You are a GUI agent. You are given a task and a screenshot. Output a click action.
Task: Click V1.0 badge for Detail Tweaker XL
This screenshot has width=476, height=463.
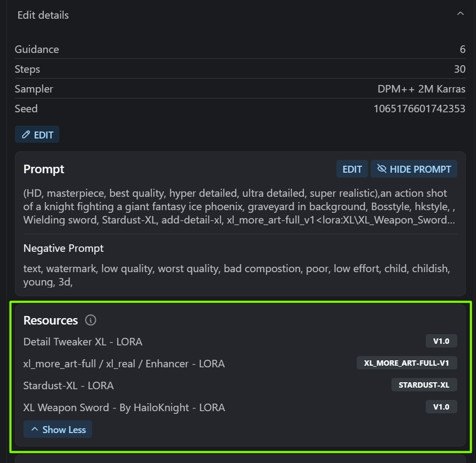441,341
